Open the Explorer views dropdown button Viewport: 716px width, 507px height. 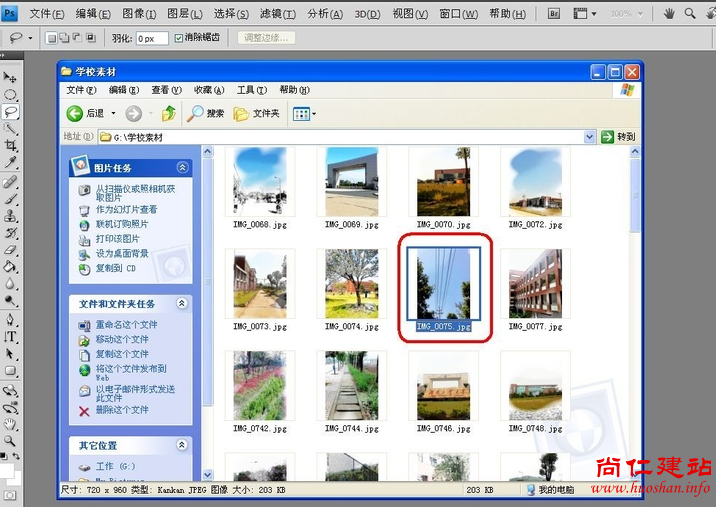click(304, 114)
